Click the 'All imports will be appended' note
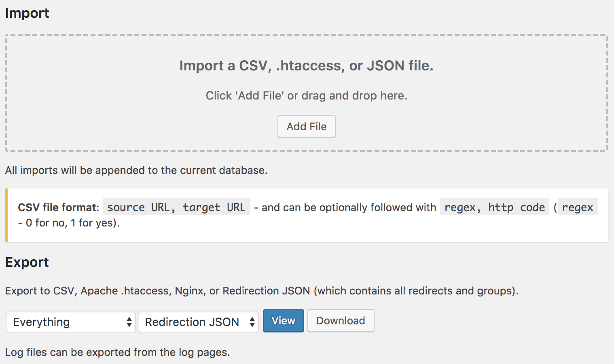The height and width of the screenshot is (364, 614). coord(136,170)
